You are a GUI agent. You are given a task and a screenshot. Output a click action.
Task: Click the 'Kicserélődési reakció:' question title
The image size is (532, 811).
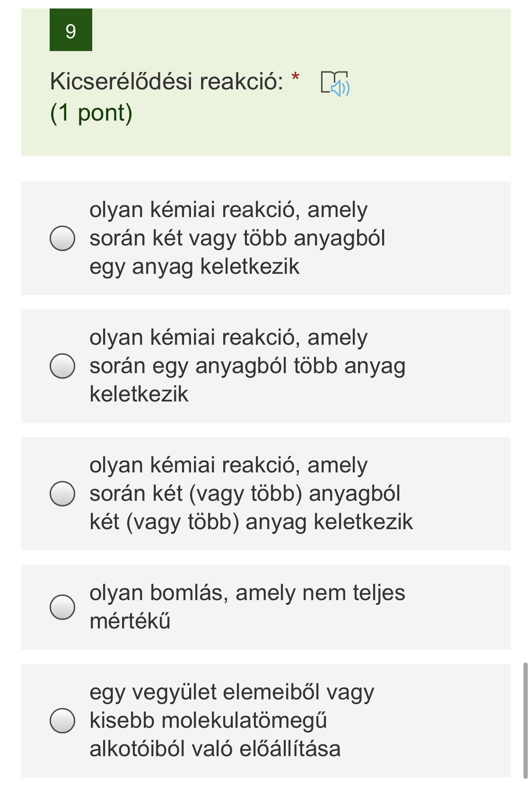166,81
